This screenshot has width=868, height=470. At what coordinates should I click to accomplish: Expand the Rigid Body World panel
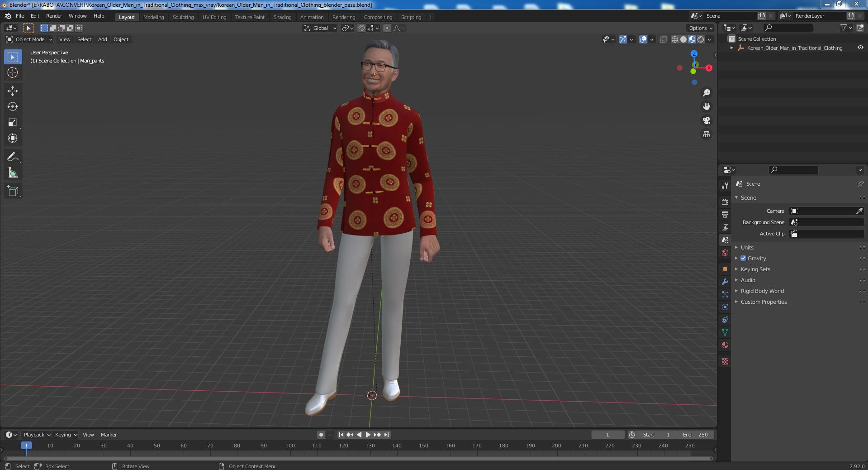coord(762,291)
